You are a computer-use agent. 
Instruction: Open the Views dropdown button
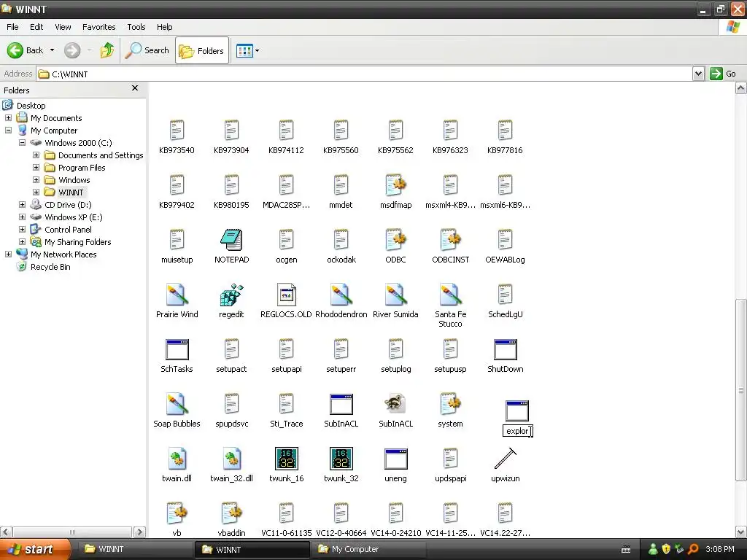point(248,50)
